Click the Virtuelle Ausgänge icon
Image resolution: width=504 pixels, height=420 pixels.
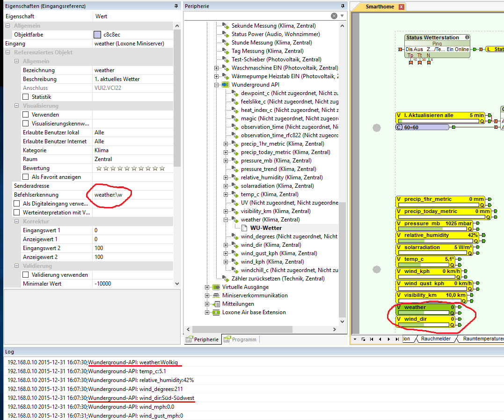[x=216, y=287]
